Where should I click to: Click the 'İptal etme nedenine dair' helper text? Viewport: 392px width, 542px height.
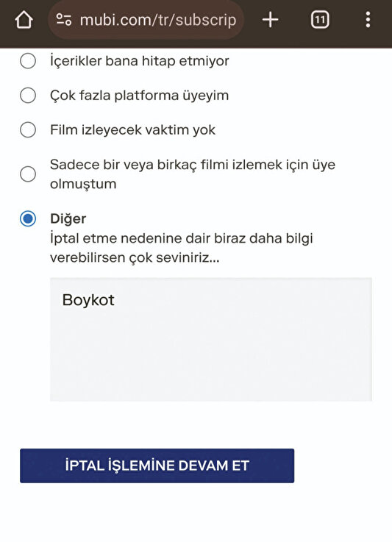click(x=182, y=248)
